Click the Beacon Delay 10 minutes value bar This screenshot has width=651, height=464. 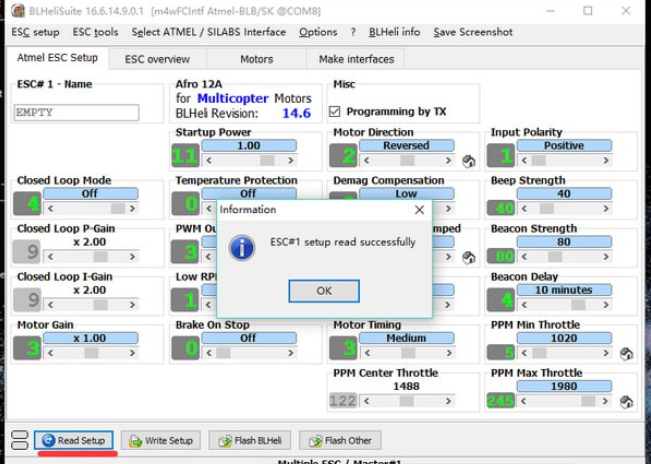click(x=564, y=290)
